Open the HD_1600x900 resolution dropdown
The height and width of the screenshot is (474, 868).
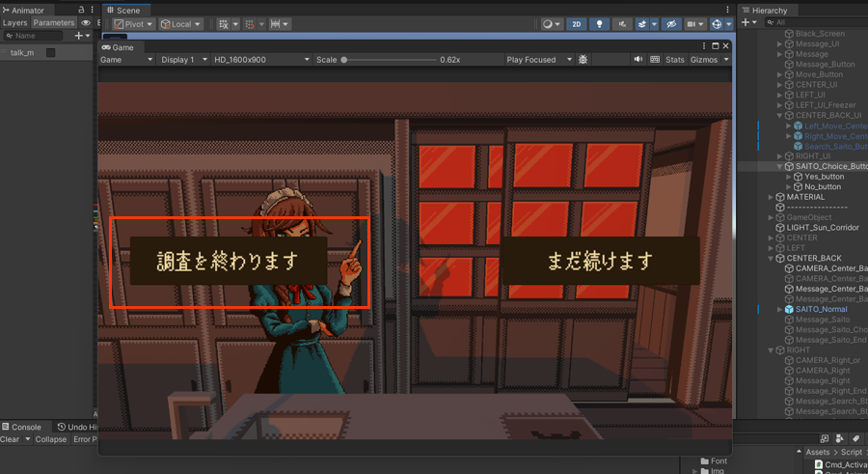260,60
